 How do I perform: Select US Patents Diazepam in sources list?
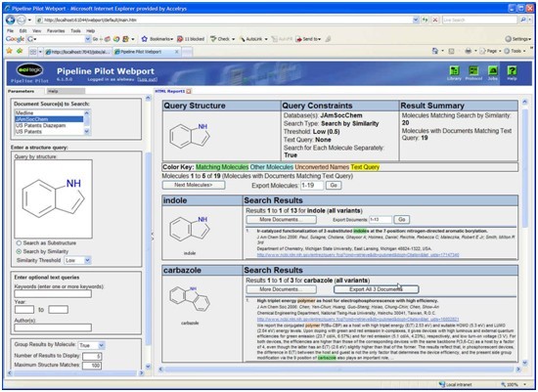49,125
